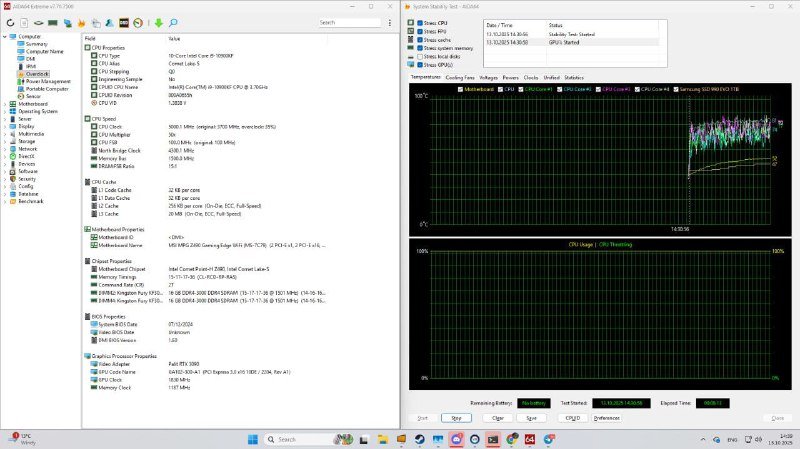The width and height of the screenshot is (800, 449).
Task: Click the Save button in stability test
Action: pyautogui.click(x=531, y=418)
